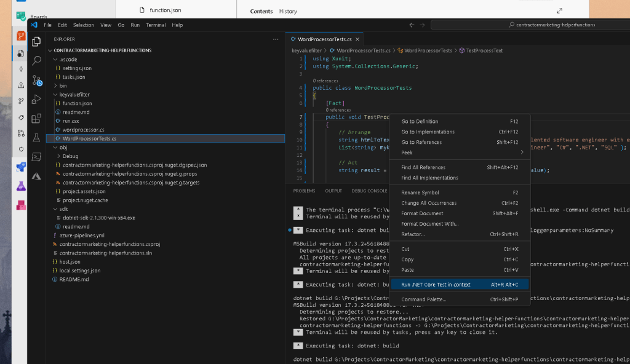Open Explorer more actions ellipsis
Screen dimensions: 630x364
tap(276, 39)
